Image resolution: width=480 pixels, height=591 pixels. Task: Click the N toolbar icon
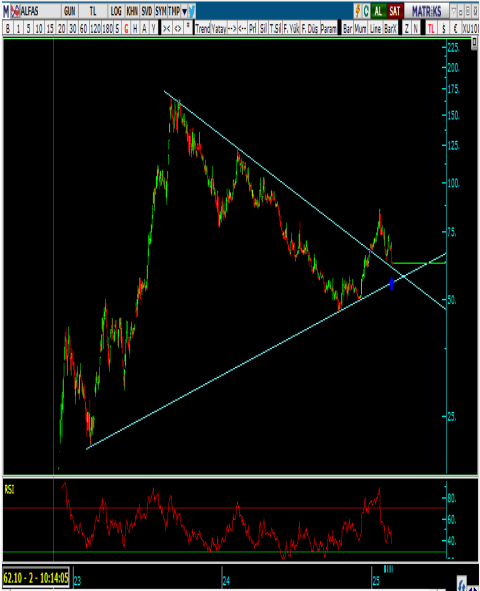point(416,28)
